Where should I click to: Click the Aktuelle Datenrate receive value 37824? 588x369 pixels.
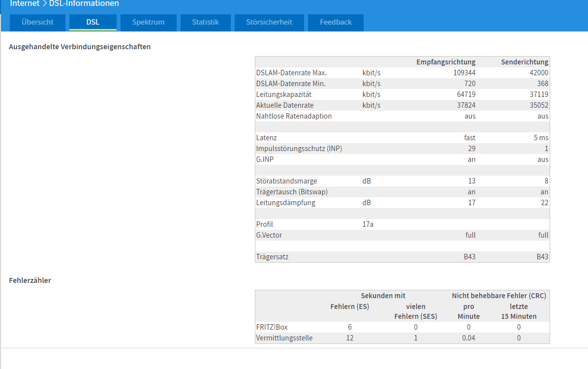click(466, 105)
